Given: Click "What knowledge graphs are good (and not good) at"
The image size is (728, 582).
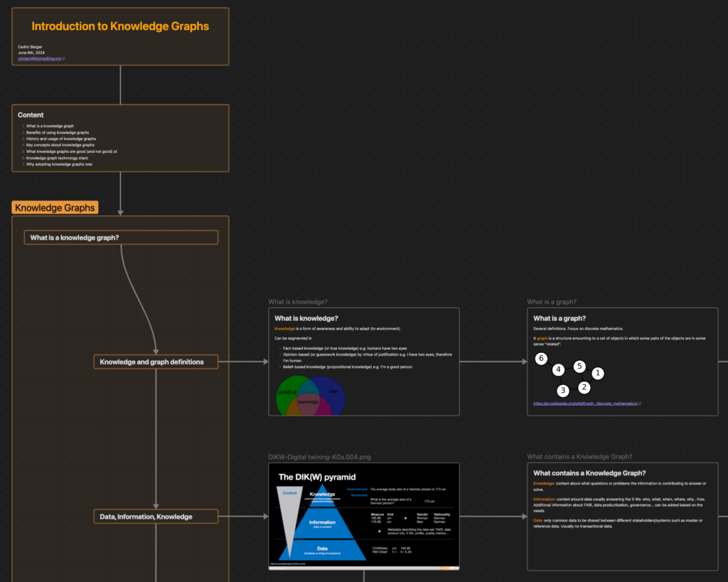Looking at the screenshot, I should pos(72,152).
